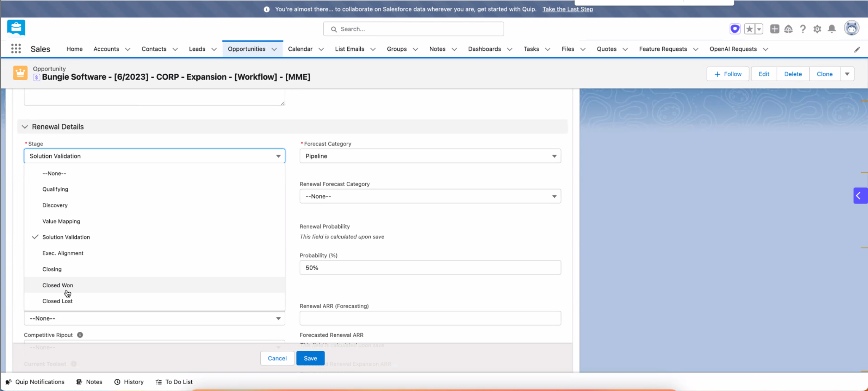Switch to the Dashboards tab
868x391 pixels.
pyautogui.click(x=484, y=49)
